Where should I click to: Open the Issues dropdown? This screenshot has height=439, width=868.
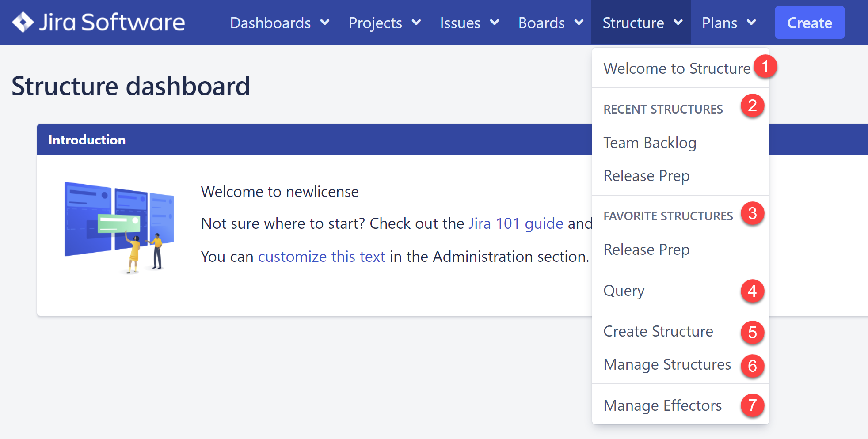(469, 23)
